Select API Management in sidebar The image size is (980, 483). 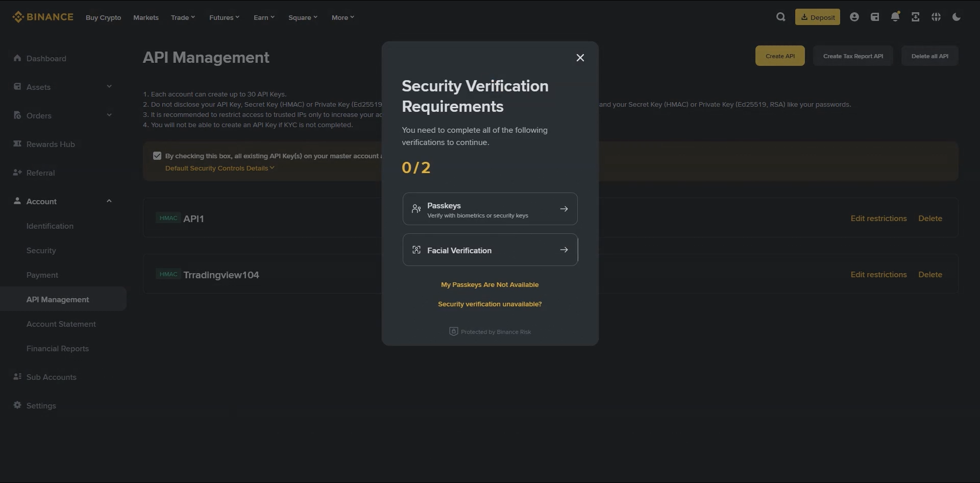[x=63, y=299]
